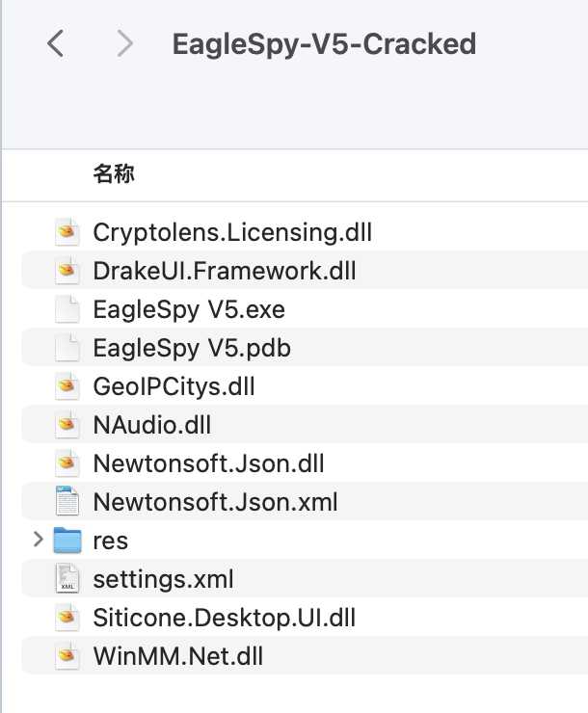Click the EagleSpy-V5-Cracked window title
The width and height of the screenshot is (588, 713).
[324, 44]
